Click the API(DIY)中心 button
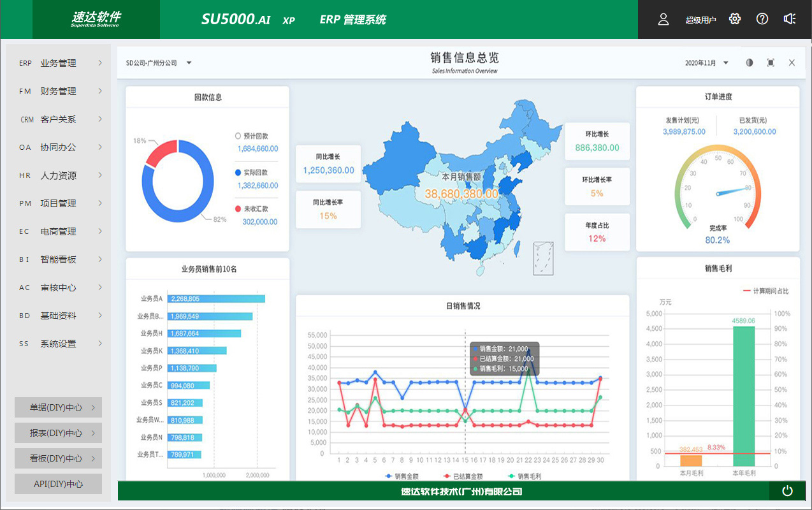Viewport: 812px width, 510px height. pos(58,484)
